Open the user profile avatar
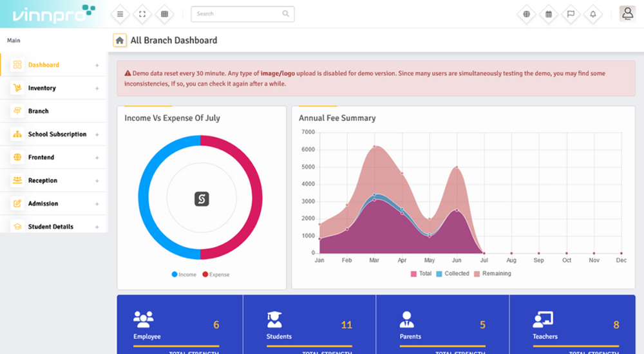The image size is (644, 354). pyautogui.click(x=627, y=14)
